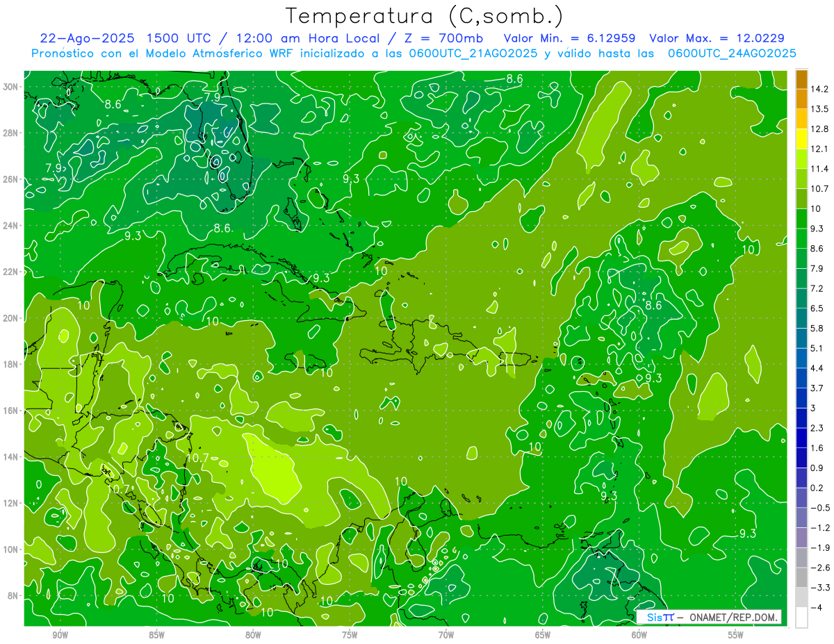Click the 13.5 value on the color scale
The image size is (834, 644).
pyautogui.click(x=820, y=109)
